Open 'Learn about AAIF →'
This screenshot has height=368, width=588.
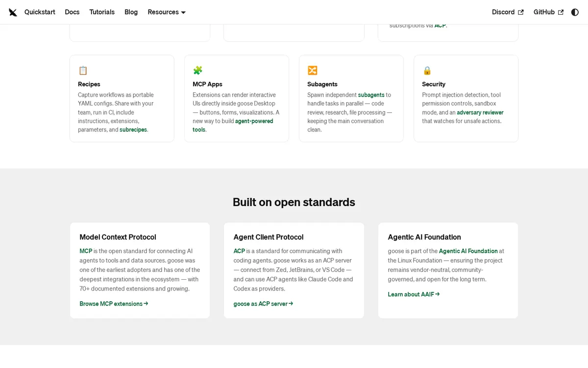[414, 294]
